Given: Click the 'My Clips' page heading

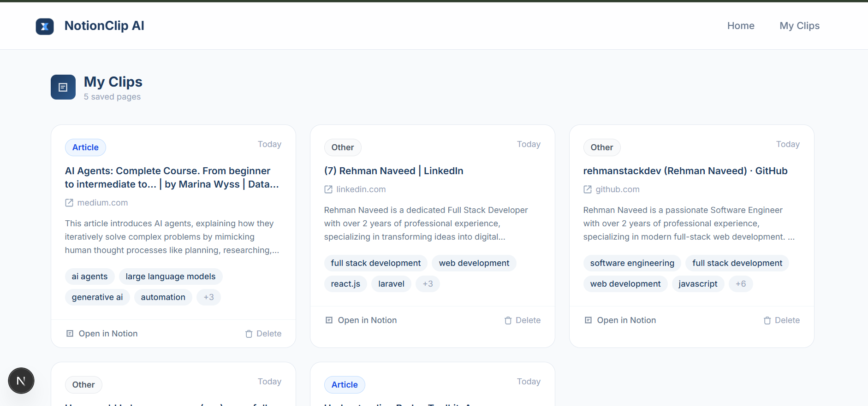Looking at the screenshot, I should point(113,82).
